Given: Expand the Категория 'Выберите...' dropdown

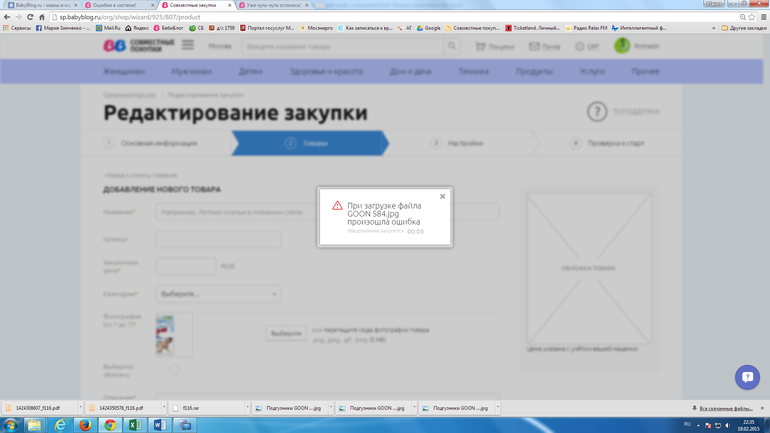Looking at the screenshot, I should [x=217, y=294].
